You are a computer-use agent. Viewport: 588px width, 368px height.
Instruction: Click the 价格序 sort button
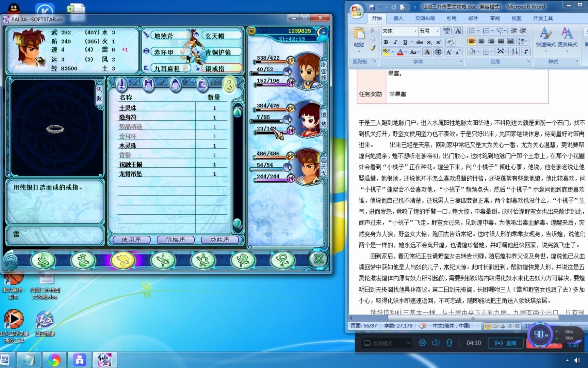[176, 240]
